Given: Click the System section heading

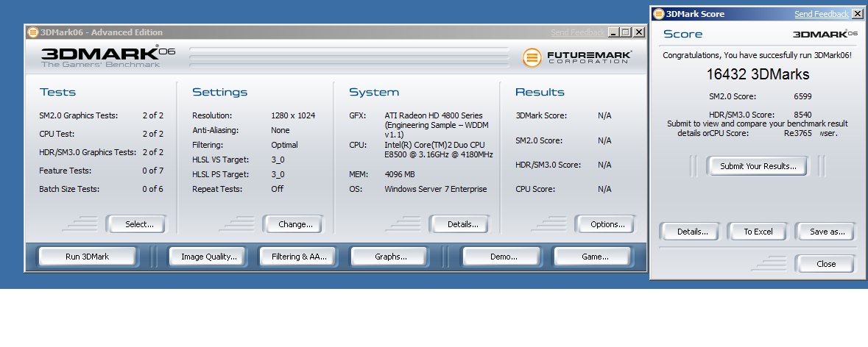Looking at the screenshot, I should [374, 93].
